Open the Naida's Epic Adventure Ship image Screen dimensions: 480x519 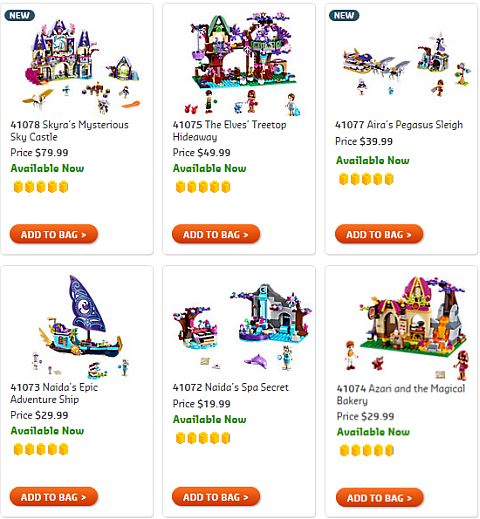coord(82,327)
